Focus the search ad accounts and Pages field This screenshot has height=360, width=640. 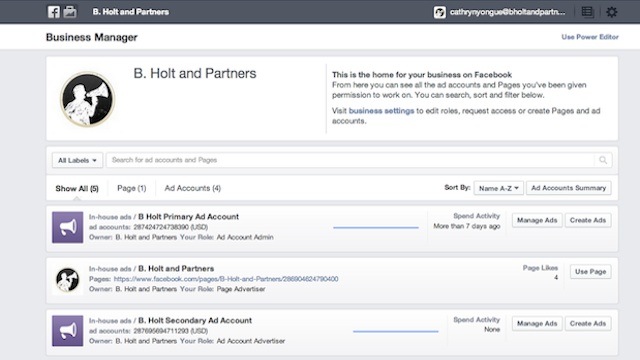[x=350, y=160]
